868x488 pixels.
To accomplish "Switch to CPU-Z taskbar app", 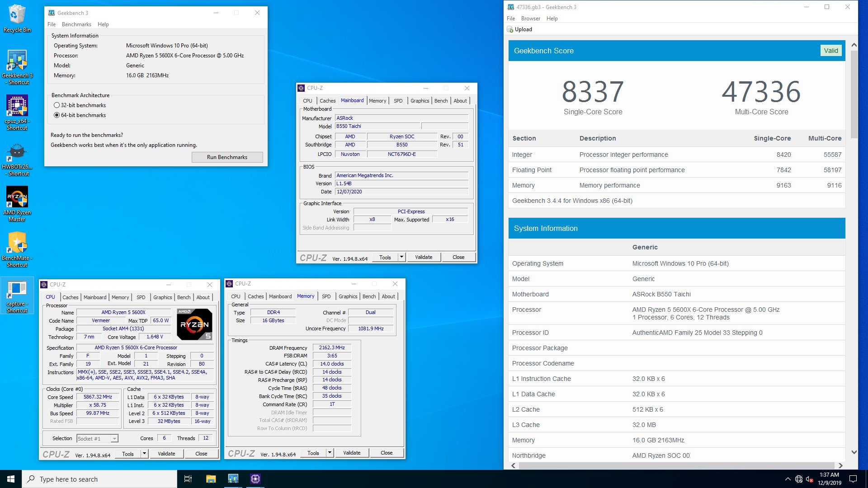I will [x=255, y=479].
